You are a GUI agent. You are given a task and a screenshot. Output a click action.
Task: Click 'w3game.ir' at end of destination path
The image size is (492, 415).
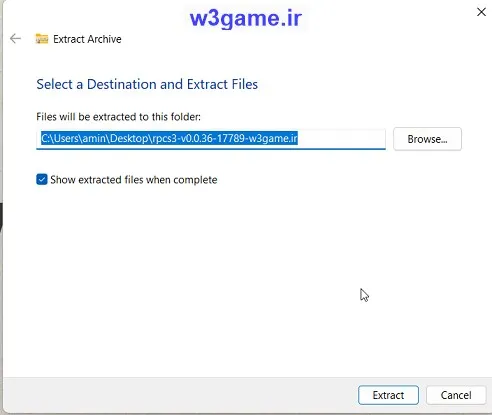pos(273,138)
